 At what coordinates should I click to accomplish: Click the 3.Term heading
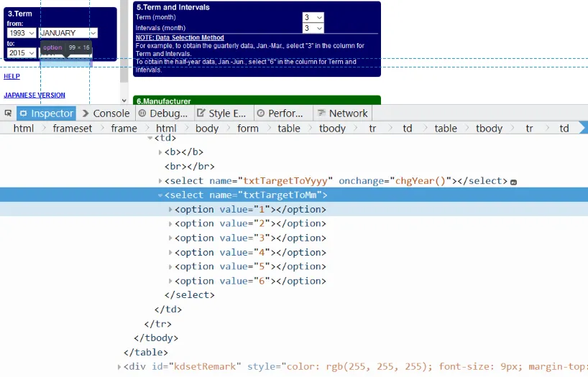(x=20, y=14)
